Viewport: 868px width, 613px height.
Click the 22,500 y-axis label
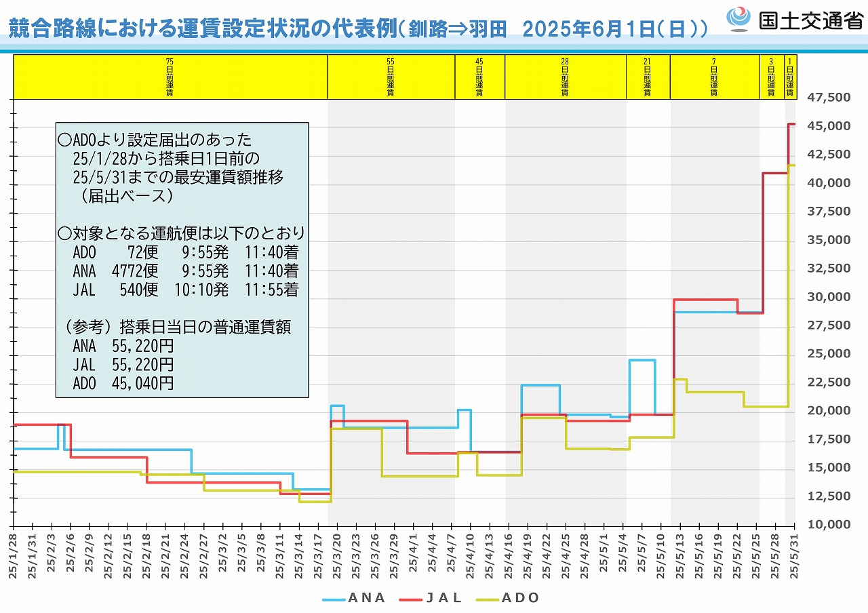click(829, 382)
